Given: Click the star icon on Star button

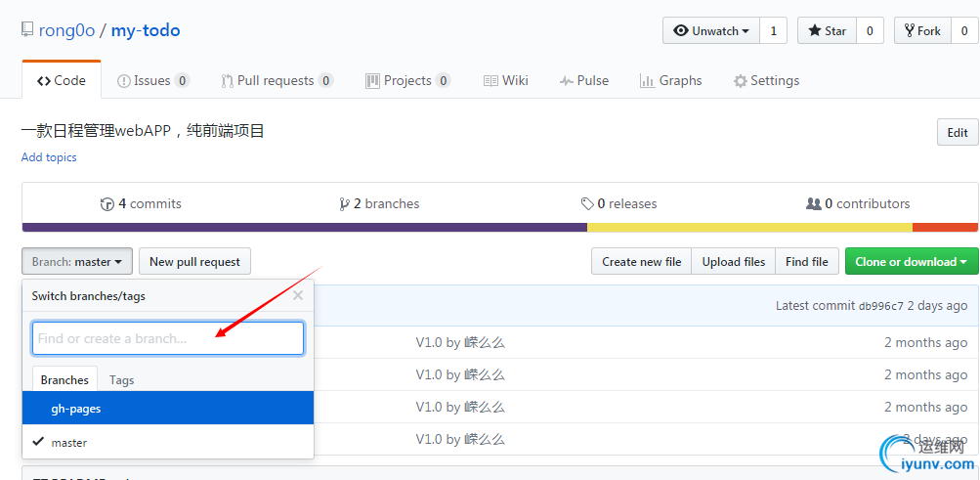Looking at the screenshot, I should click(814, 30).
